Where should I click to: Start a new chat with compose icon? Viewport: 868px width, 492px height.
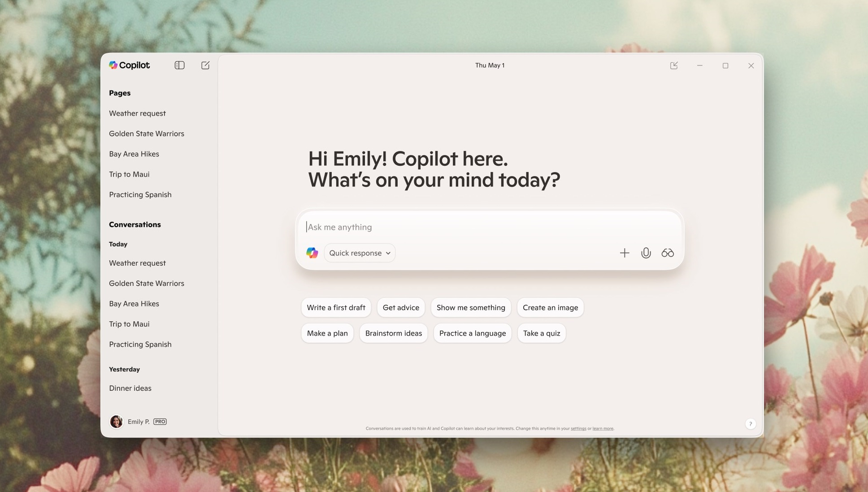tap(205, 65)
